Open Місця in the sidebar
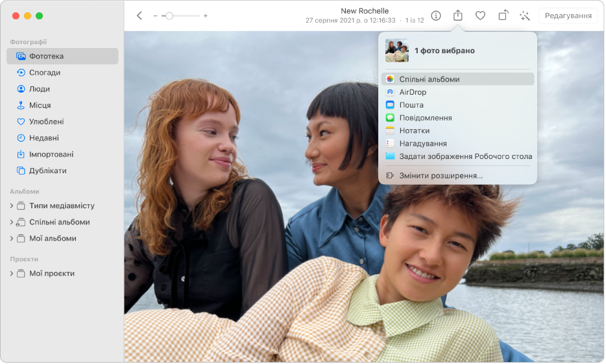Screen dimensions: 606x364 (40, 105)
